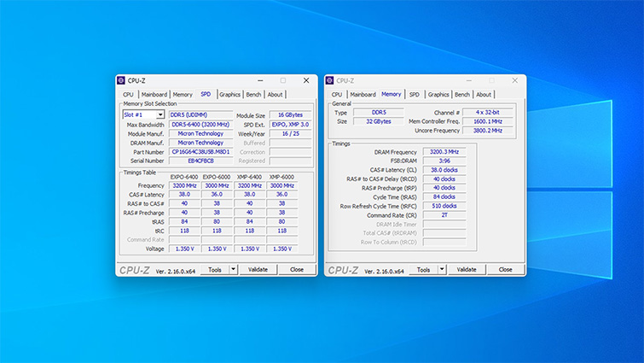Screen dimensions: 644x363
Task: Click memory Type value DDR5
Action: point(379,112)
